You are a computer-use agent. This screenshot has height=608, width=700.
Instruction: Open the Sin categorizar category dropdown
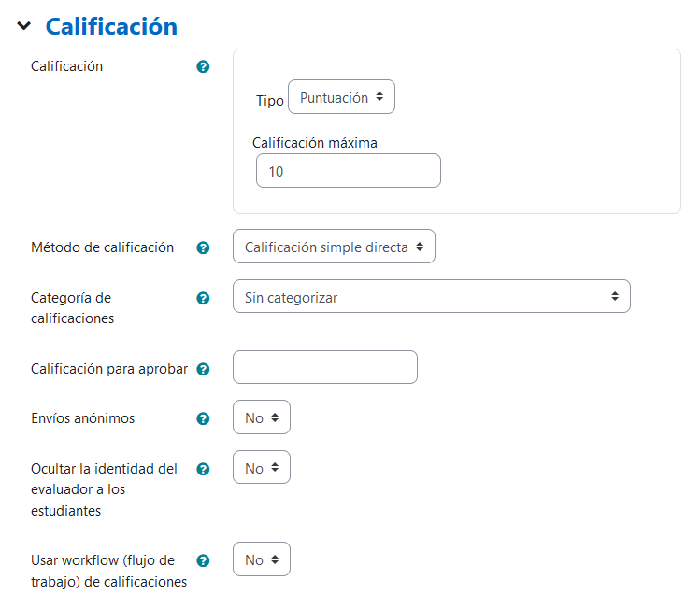tap(432, 296)
